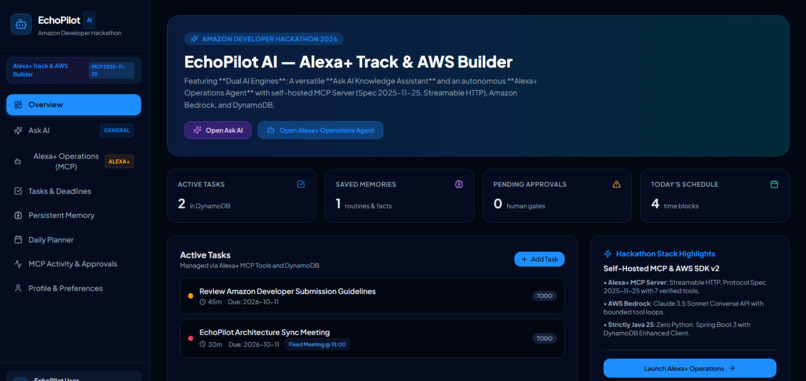Click the Overview grid icon in sidebar
806x381 pixels.
(18, 105)
